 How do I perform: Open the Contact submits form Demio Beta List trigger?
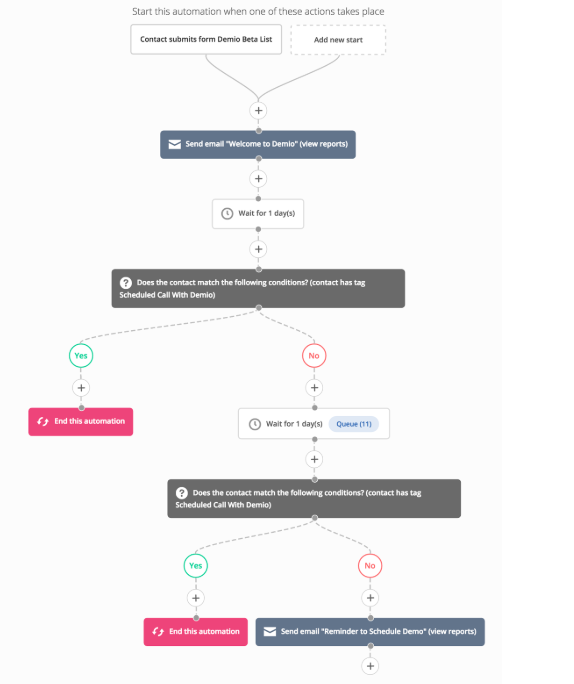(x=206, y=39)
